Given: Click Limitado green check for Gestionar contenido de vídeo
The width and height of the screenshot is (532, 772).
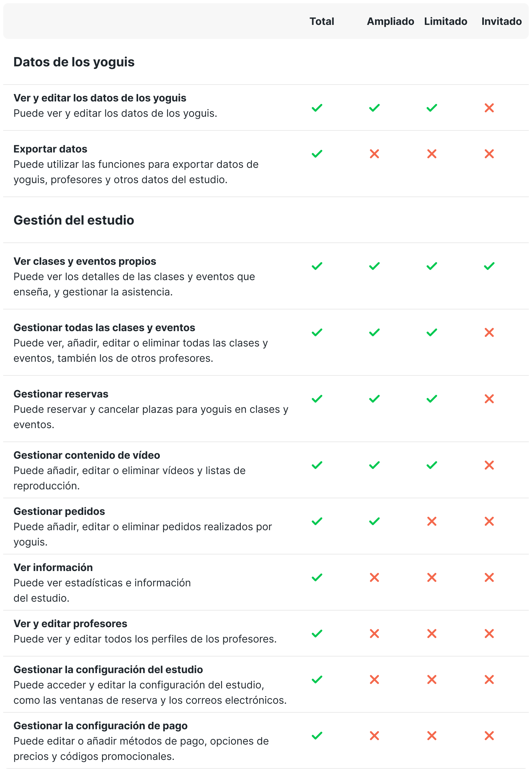Looking at the screenshot, I should point(432,465).
